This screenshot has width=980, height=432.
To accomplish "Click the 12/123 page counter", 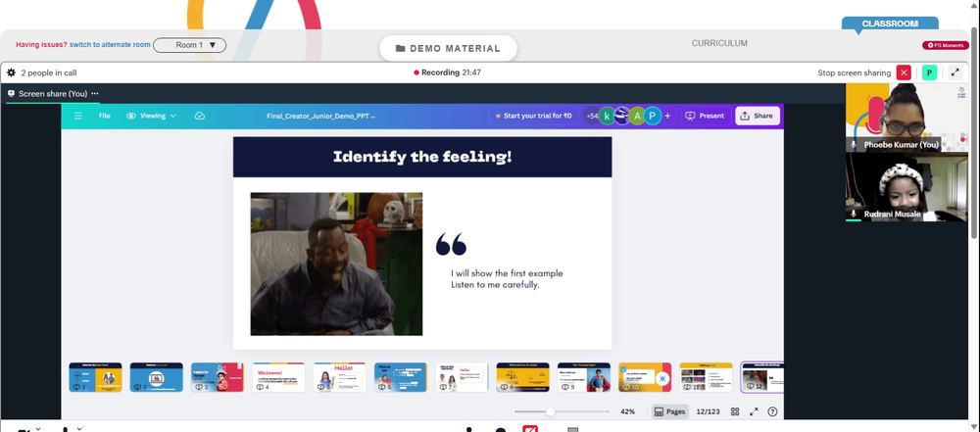I will tap(709, 411).
